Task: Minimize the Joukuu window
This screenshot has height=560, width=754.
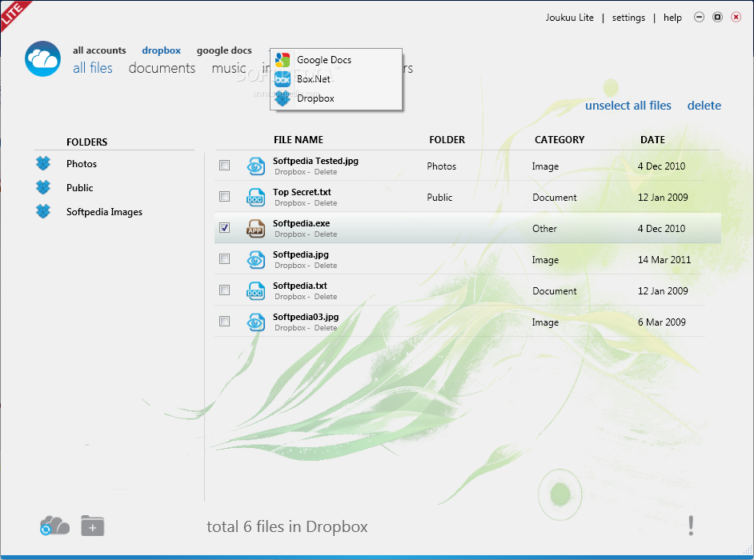Action: click(x=699, y=18)
